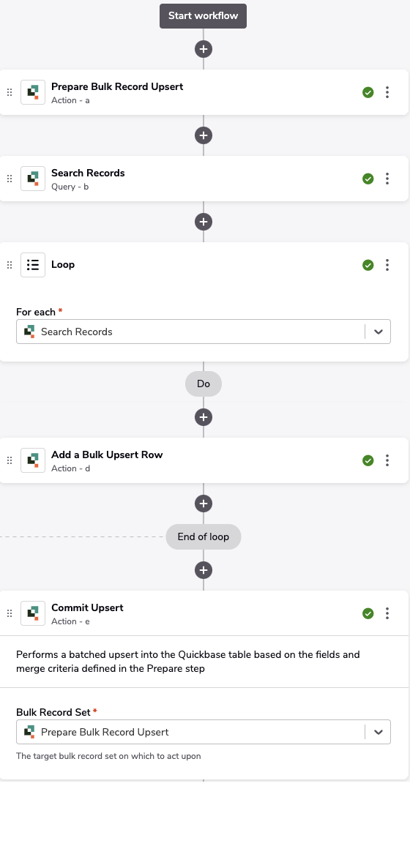Expand the Bulk Record Set dropdown
The height and width of the screenshot is (868, 410).
tap(379, 732)
